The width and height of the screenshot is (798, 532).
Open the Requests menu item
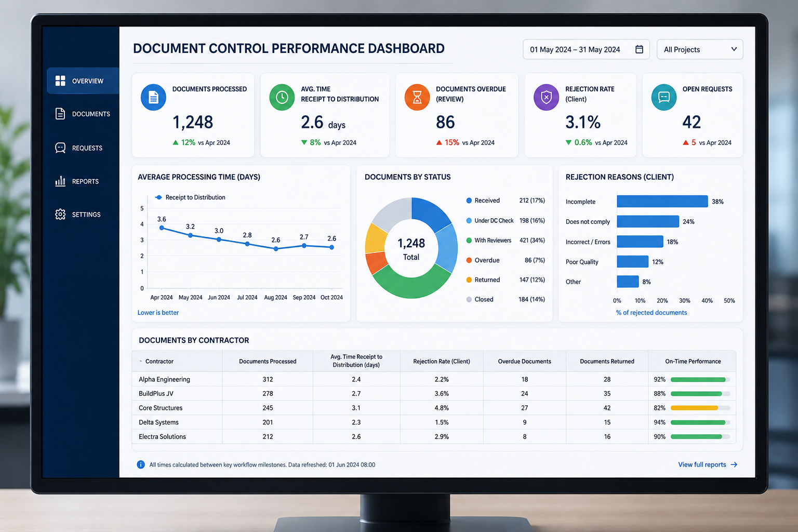(83, 148)
